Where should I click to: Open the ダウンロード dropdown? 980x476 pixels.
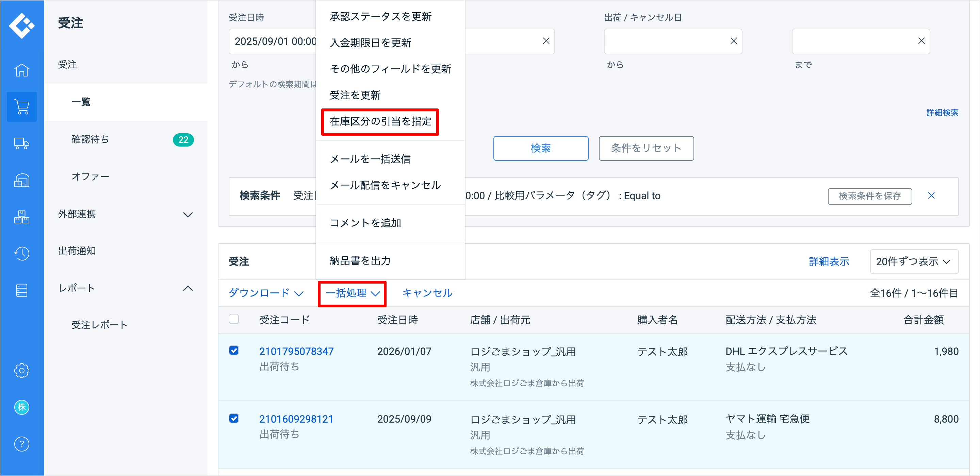point(266,293)
